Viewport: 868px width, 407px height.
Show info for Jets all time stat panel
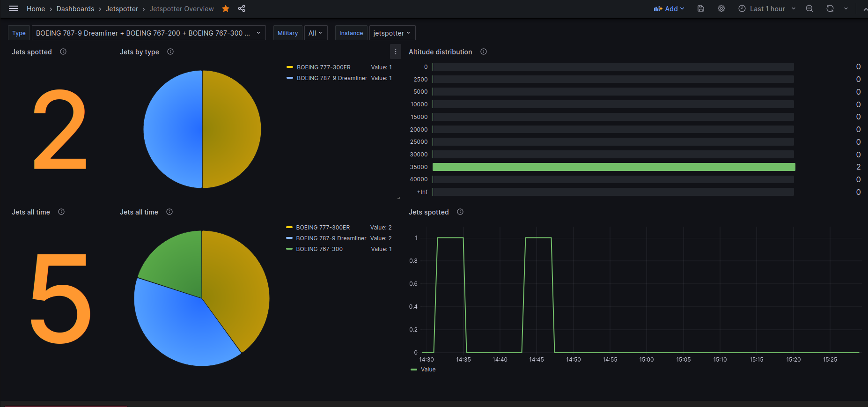(61, 212)
